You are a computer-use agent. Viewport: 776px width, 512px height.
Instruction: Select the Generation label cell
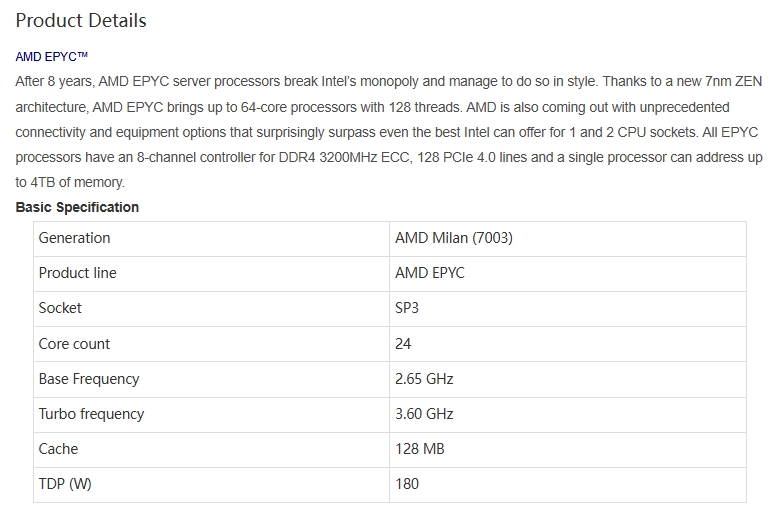tap(211, 238)
